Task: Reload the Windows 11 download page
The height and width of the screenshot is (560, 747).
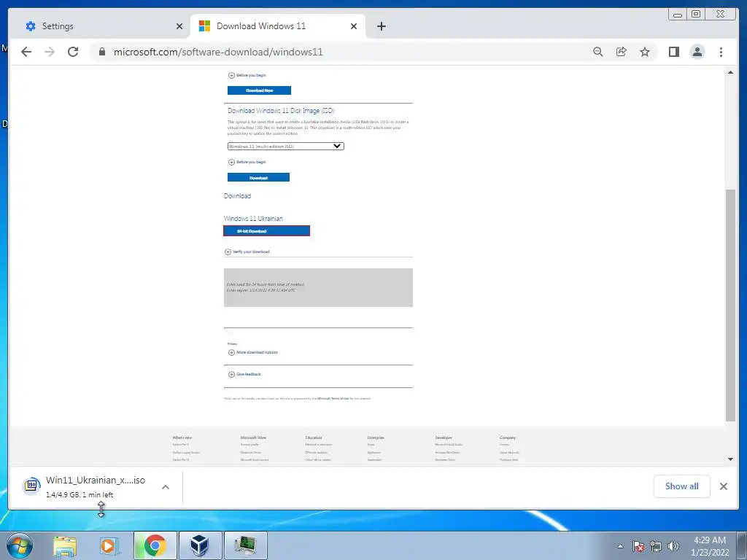Action: (x=73, y=52)
